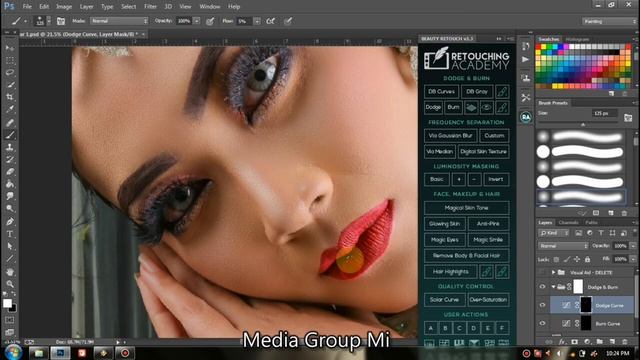Image resolution: width=640 pixels, height=360 pixels.
Task: Click the foreground color swatch
Action: [7, 303]
